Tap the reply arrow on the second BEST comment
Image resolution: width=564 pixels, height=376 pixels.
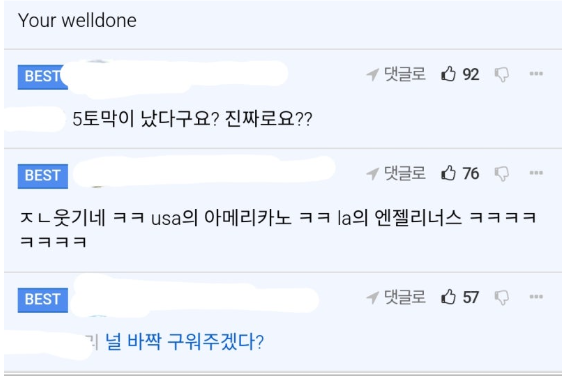point(372,174)
